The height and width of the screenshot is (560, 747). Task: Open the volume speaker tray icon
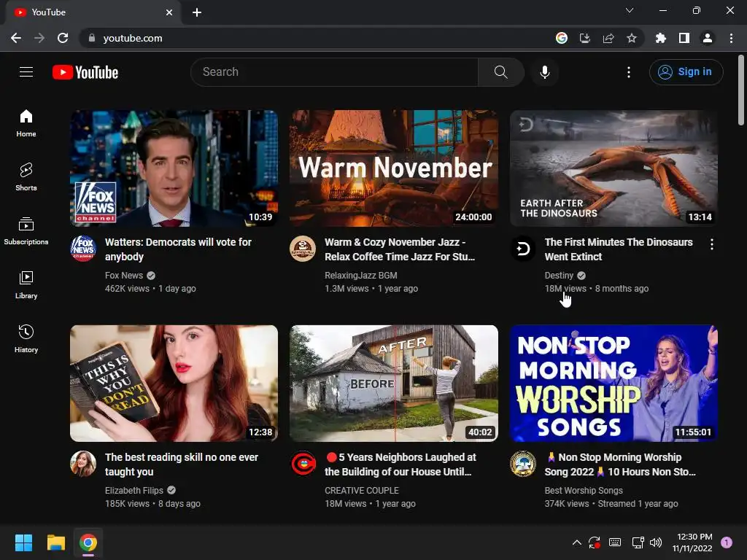coord(656,542)
